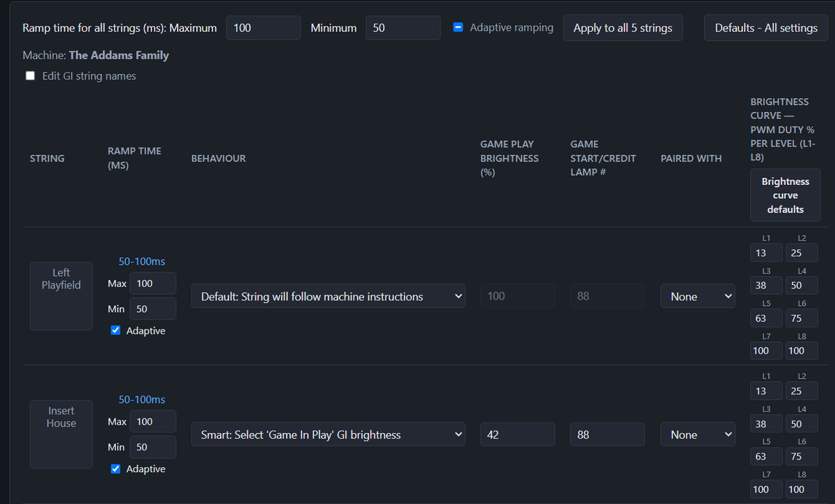Click the Insert House Min ramp time field

click(153, 447)
